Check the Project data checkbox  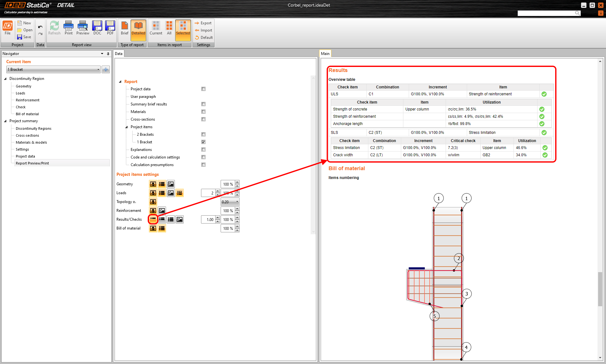[x=204, y=89]
